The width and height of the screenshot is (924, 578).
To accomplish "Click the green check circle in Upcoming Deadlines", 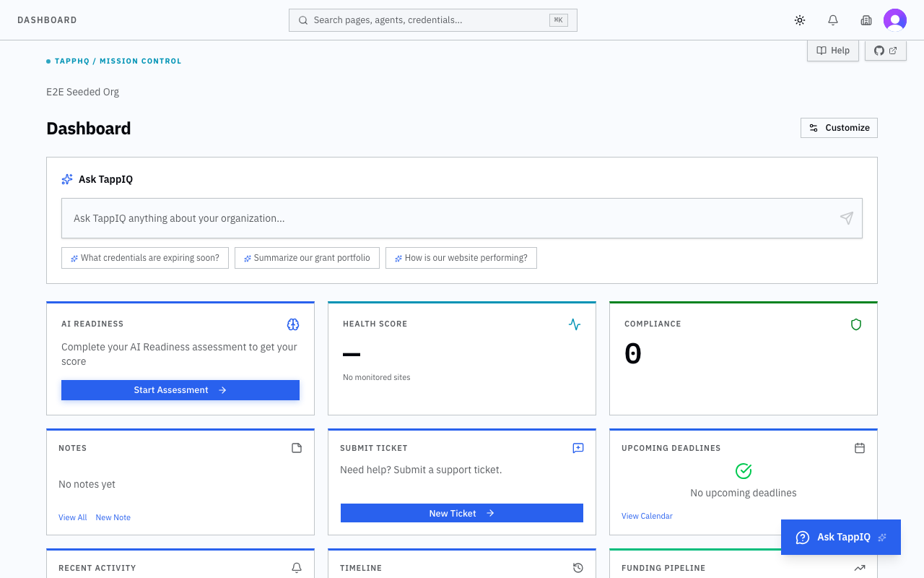I will tap(744, 471).
